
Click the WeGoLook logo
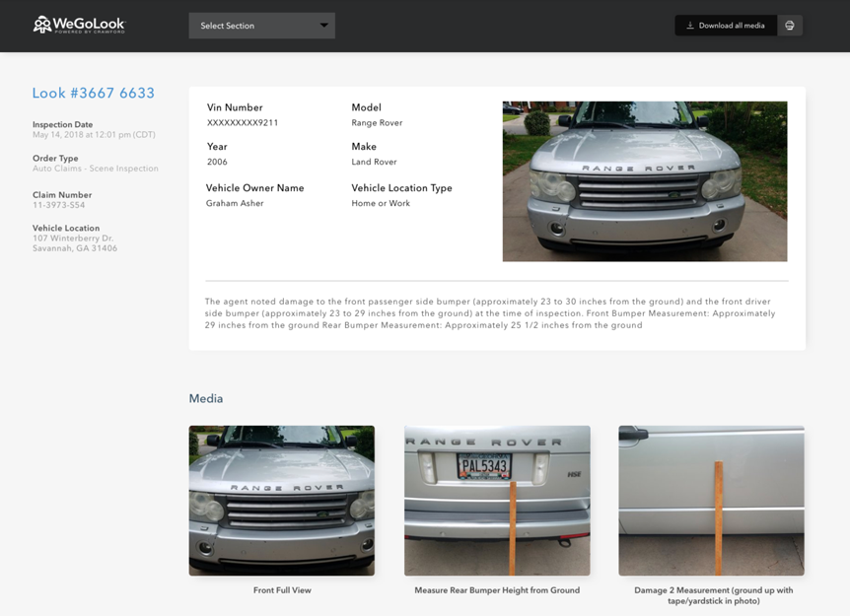click(80, 25)
